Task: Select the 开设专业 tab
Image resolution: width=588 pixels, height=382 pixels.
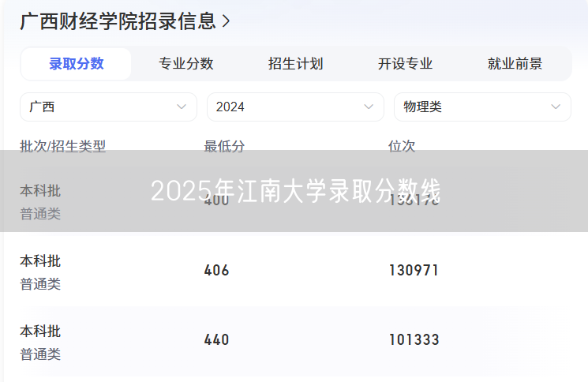Action: [406, 64]
